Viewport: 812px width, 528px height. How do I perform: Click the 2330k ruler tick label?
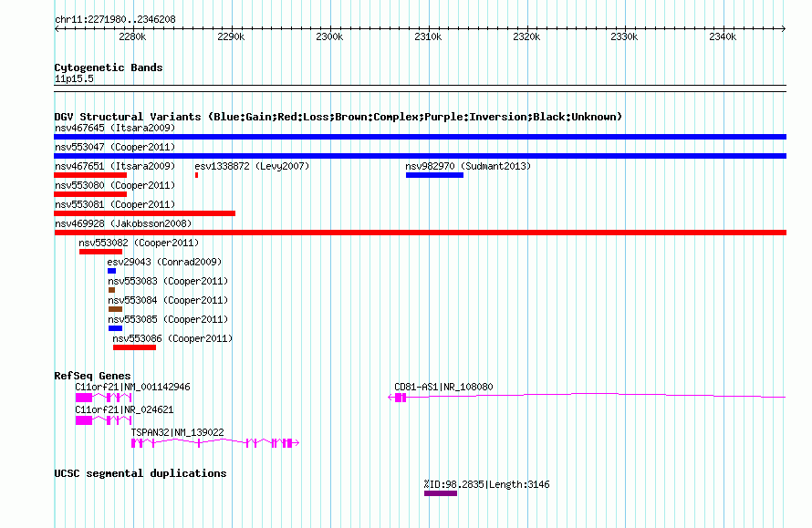[625, 36]
